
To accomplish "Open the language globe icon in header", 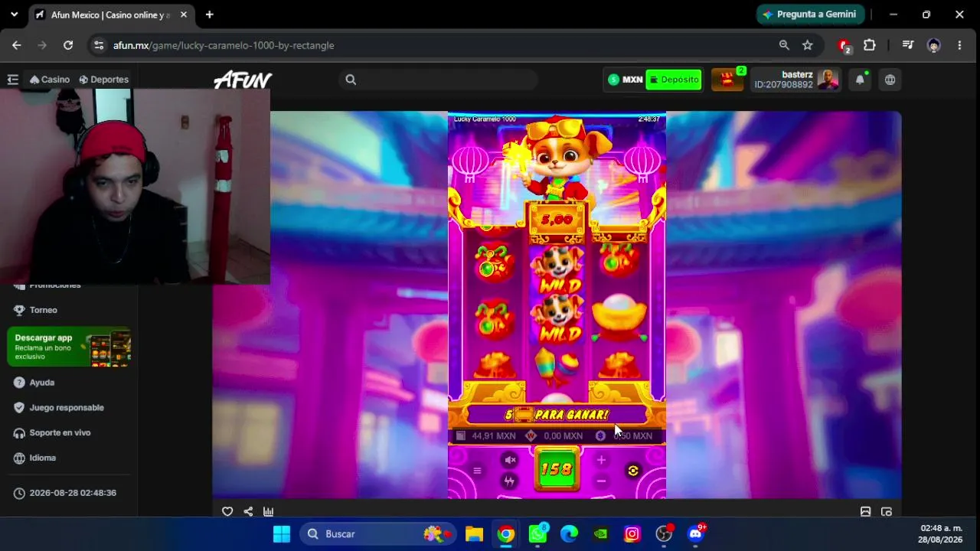I will coord(890,80).
